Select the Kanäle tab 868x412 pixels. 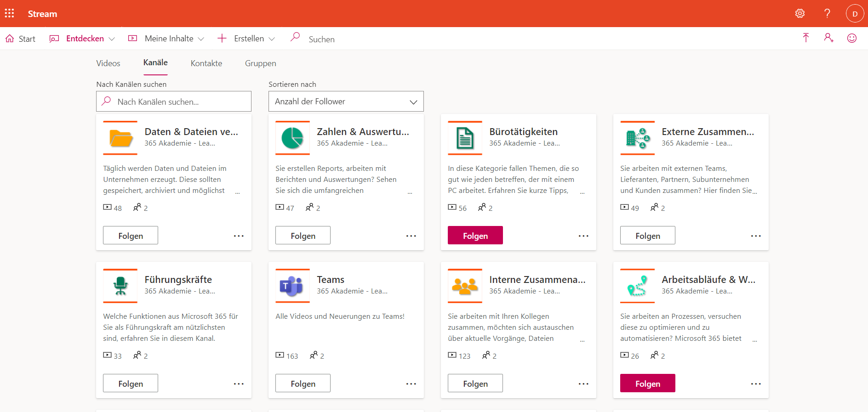click(155, 62)
